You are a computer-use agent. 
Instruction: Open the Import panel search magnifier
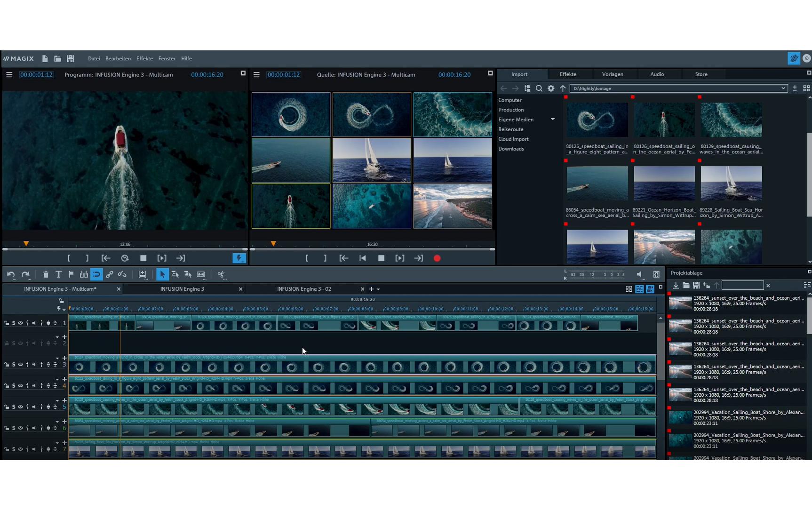coord(539,88)
